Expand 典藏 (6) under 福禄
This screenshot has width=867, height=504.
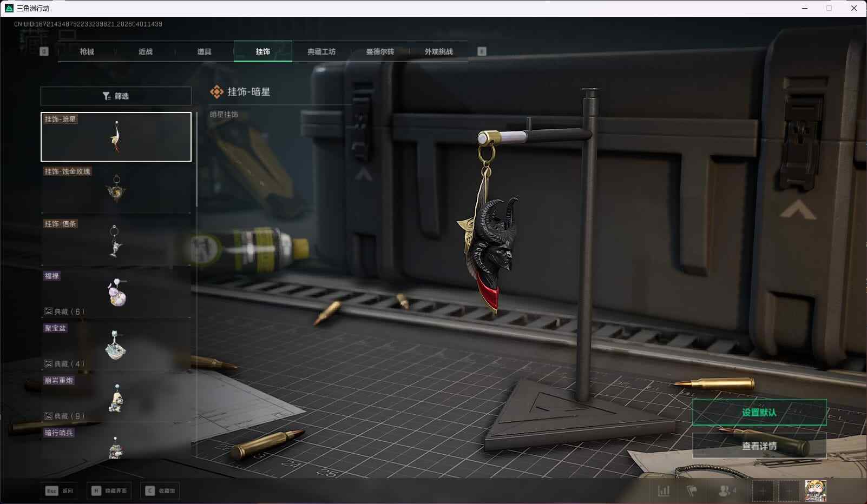pos(64,311)
